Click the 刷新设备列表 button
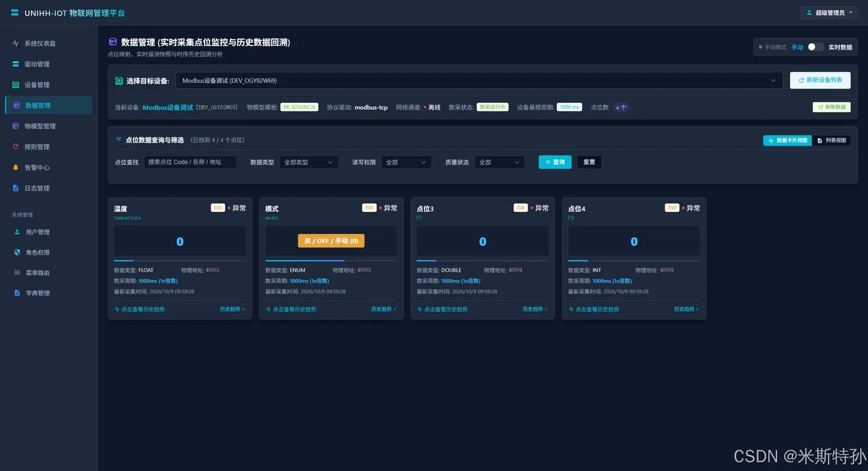This screenshot has width=868, height=471. pyautogui.click(x=820, y=81)
